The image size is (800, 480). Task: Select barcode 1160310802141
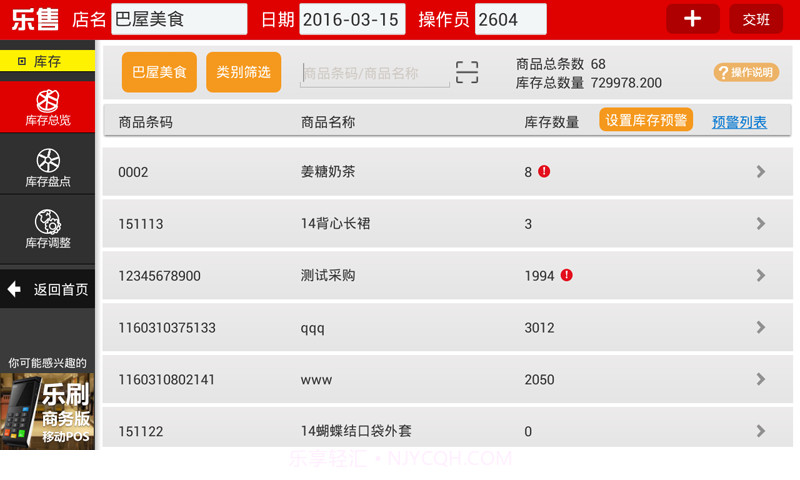tap(166, 380)
